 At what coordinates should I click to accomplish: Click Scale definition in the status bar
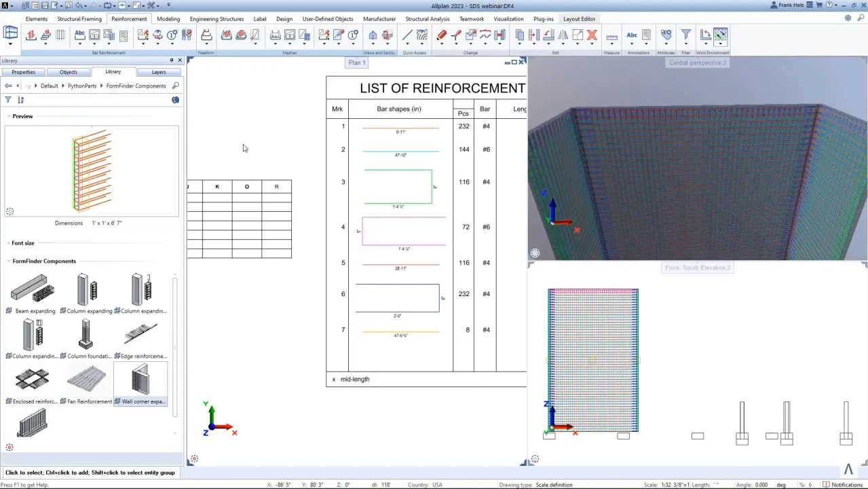click(x=554, y=484)
